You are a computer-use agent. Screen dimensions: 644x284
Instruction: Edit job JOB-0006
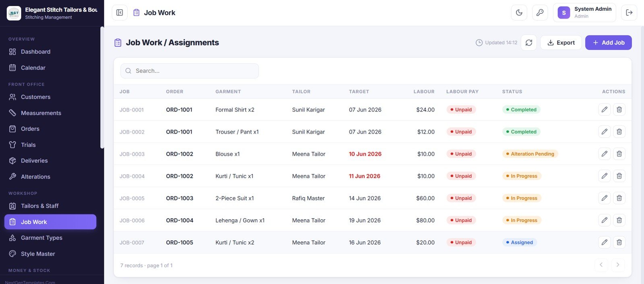coord(605,220)
